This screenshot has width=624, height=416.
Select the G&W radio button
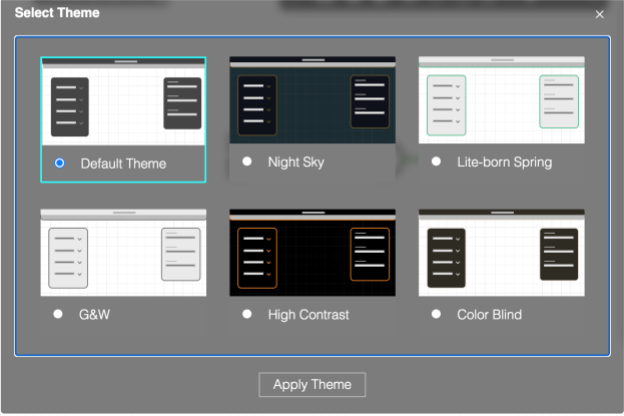coord(59,314)
